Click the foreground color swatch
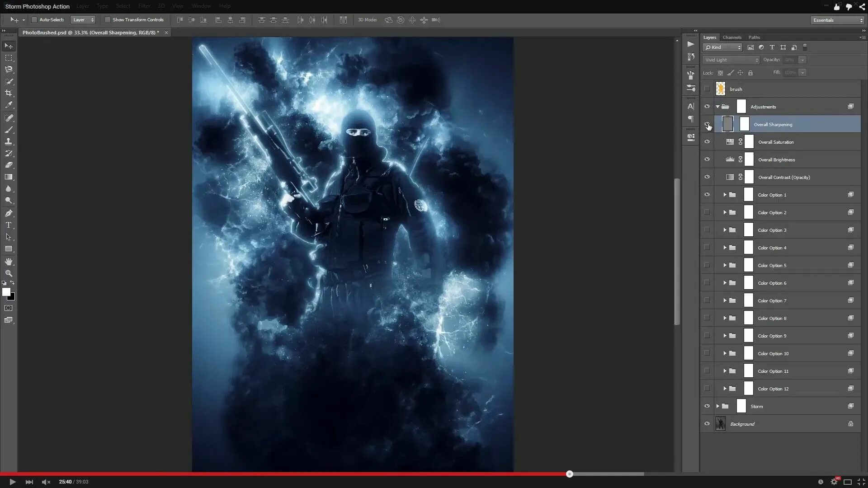The height and width of the screenshot is (488, 868). [x=6, y=292]
